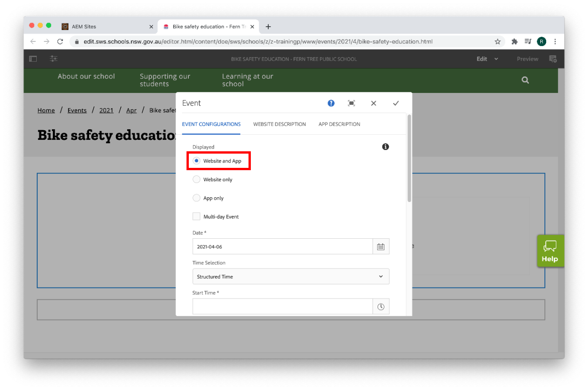Select Website and App radio button
Image resolution: width=588 pixels, height=390 pixels.
[197, 161]
